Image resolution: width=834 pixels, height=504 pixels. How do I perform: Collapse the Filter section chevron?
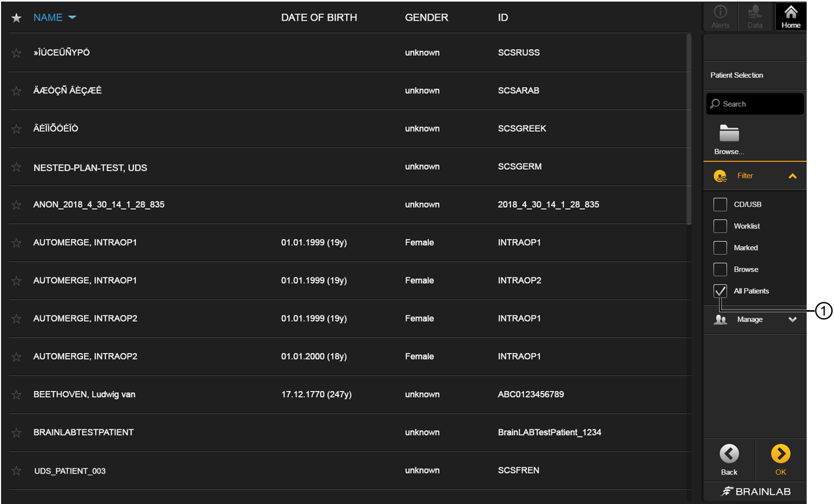pos(792,176)
